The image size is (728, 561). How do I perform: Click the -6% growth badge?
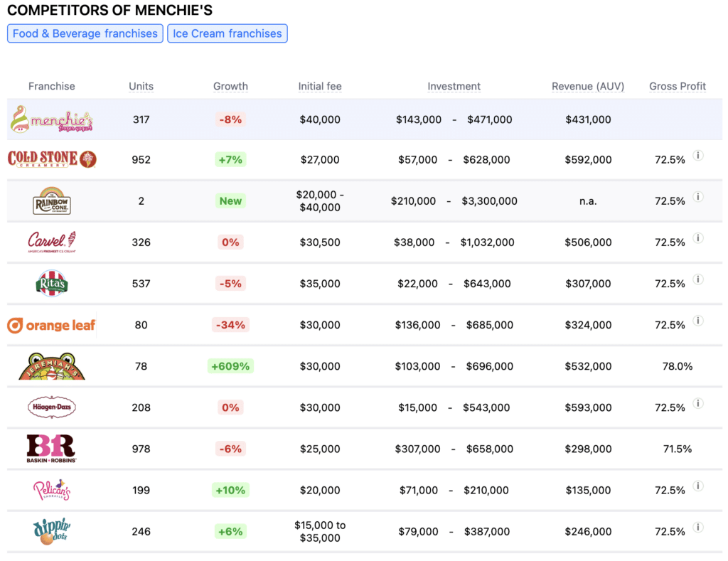(x=230, y=449)
